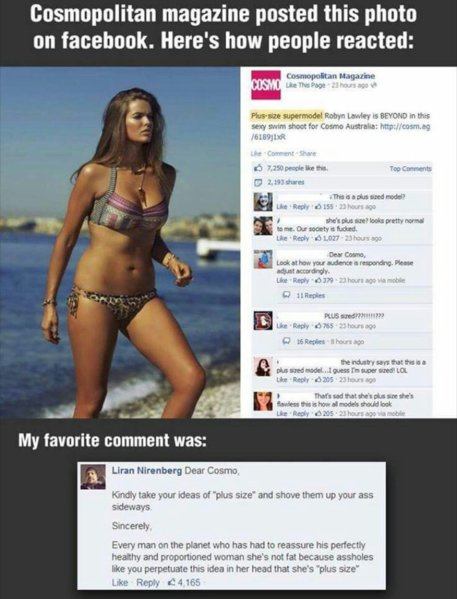Click avatar of 'looks pretty normal' commenter
This screenshot has height=599, width=457.
click(263, 226)
